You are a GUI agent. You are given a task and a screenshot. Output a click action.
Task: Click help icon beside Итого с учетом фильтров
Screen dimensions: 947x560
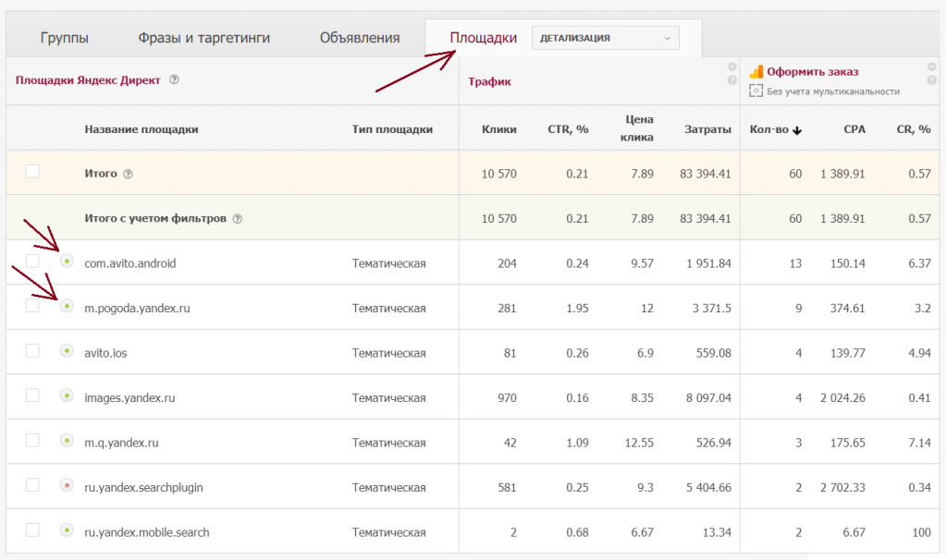(238, 219)
